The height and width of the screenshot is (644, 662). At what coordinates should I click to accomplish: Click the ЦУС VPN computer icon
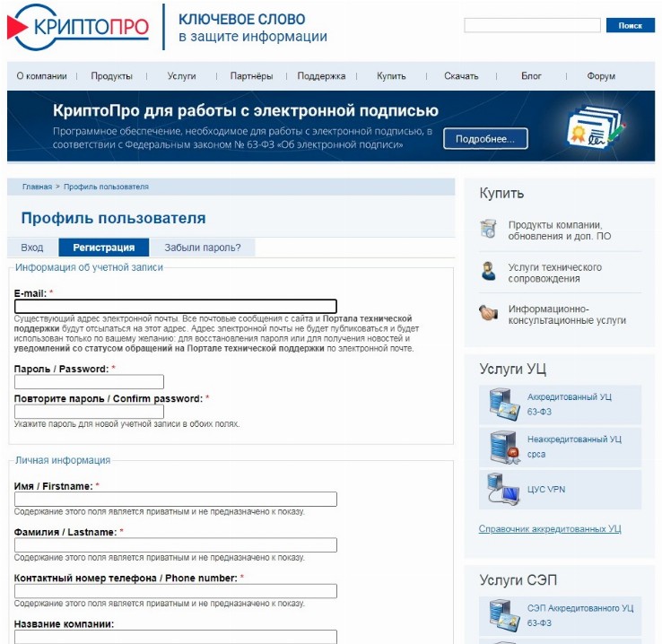[x=504, y=489]
